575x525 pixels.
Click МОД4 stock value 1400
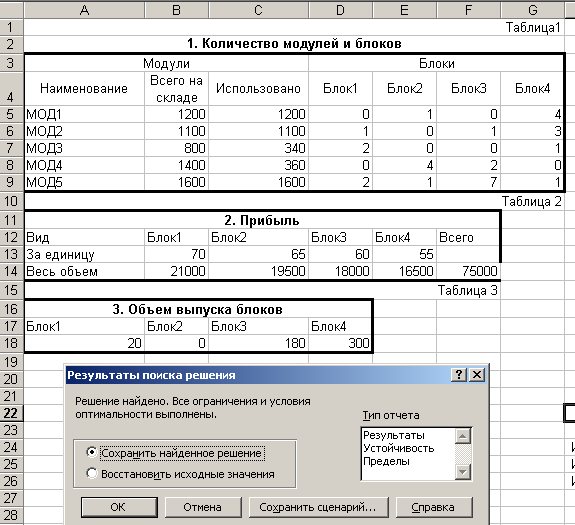click(x=176, y=165)
